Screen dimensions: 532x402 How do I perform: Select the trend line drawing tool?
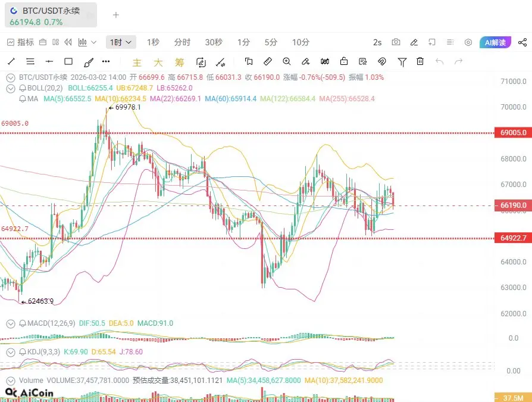click(11, 61)
